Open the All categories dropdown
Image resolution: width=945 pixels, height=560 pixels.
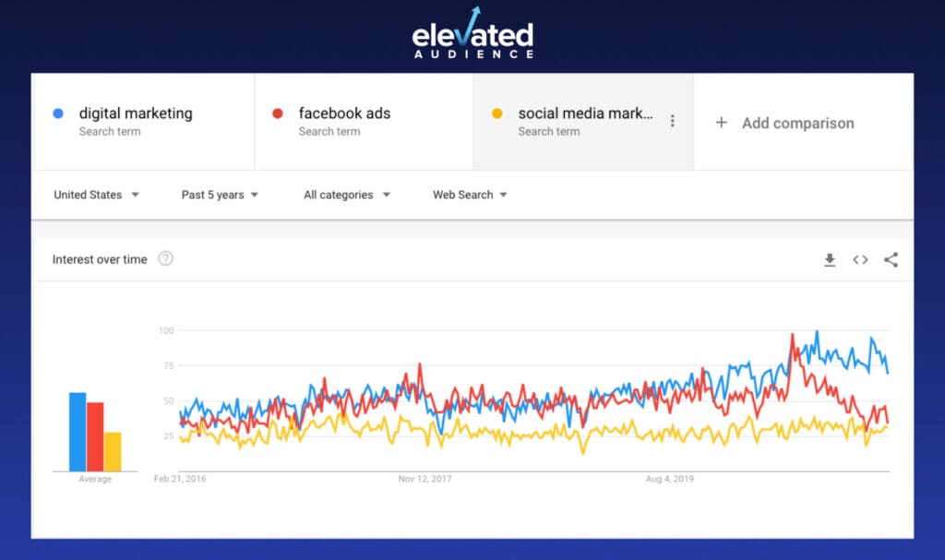[x=347, y=195]
